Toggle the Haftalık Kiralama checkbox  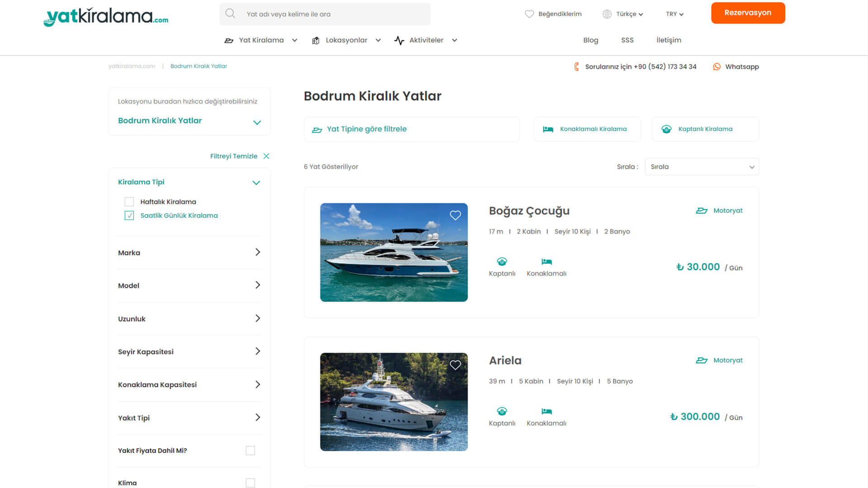[129, 202]
